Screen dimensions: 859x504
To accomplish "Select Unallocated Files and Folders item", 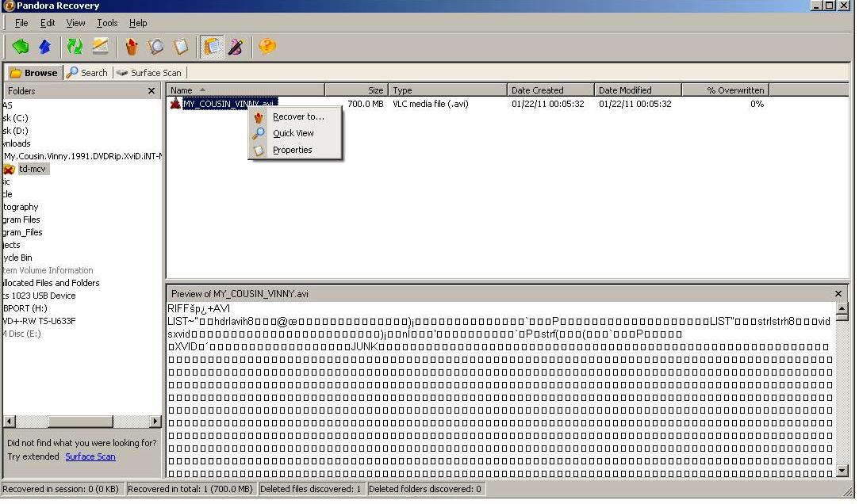I will click(51, 282).
